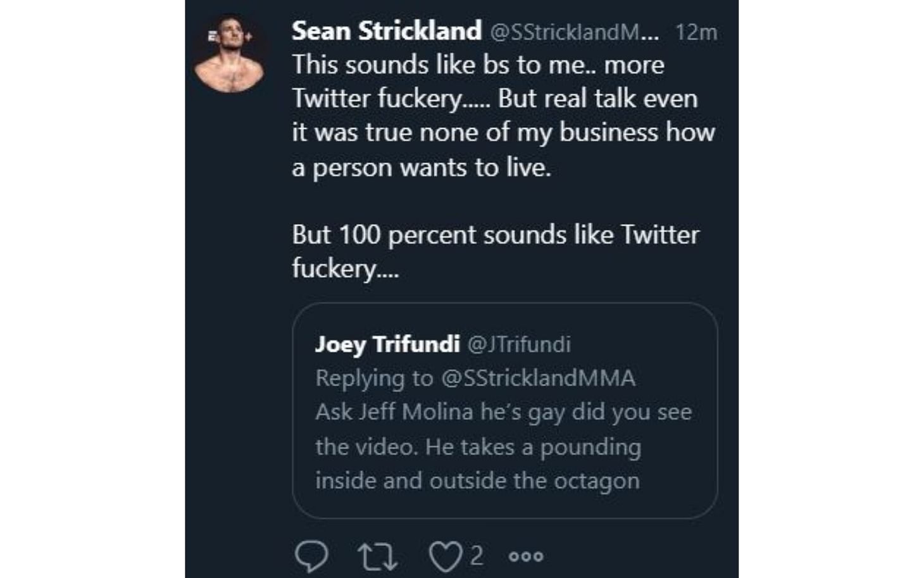Open Sean Strickland's profile avatar

click(229, 56)
